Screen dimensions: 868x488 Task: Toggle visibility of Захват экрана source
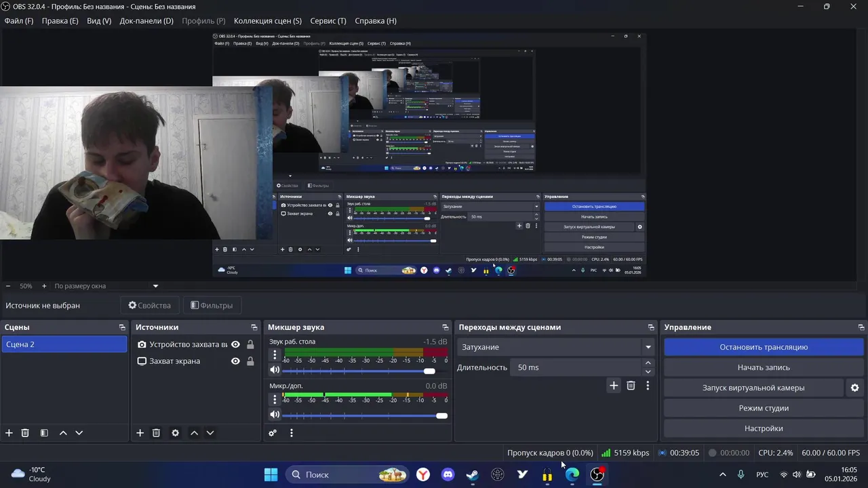click(x=235, y=361)
